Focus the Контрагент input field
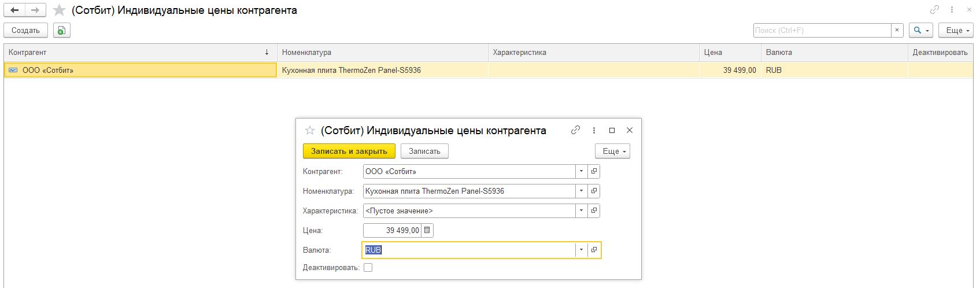980x288 pixels. (469, 171)
